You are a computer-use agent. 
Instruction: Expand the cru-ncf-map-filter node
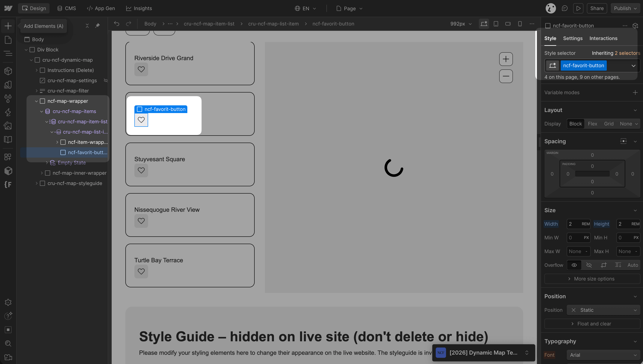[x=36, y=91]
